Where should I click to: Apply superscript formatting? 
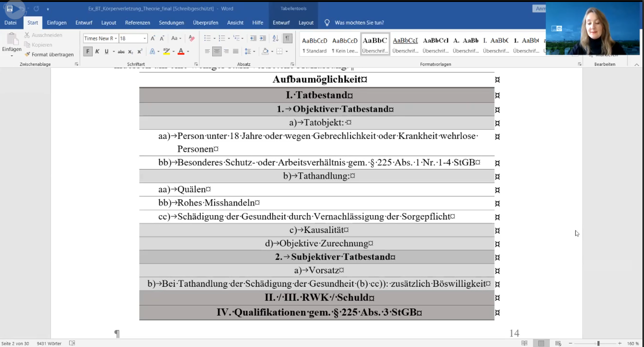tap(140, 51)
